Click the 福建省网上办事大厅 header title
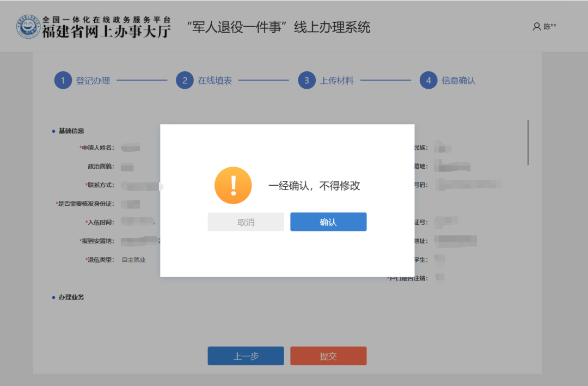Screen dimensions: 588x386 pos(107,32)
